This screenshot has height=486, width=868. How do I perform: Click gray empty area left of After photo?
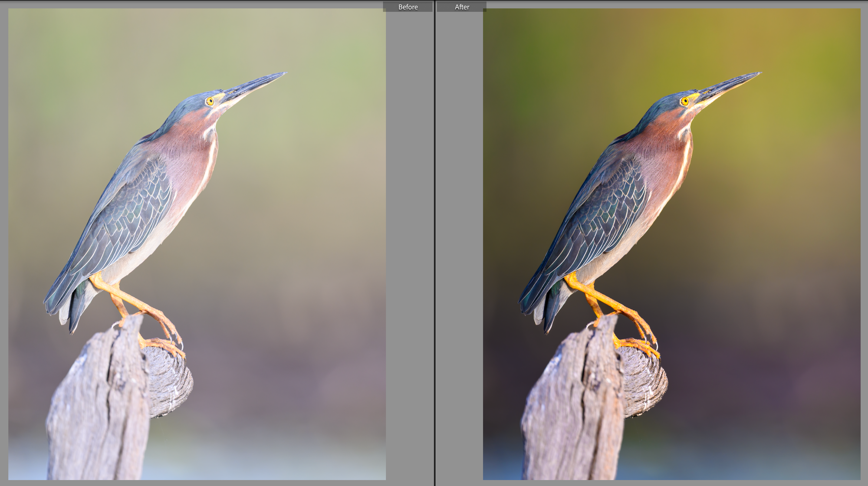click(x=460, y=243)
